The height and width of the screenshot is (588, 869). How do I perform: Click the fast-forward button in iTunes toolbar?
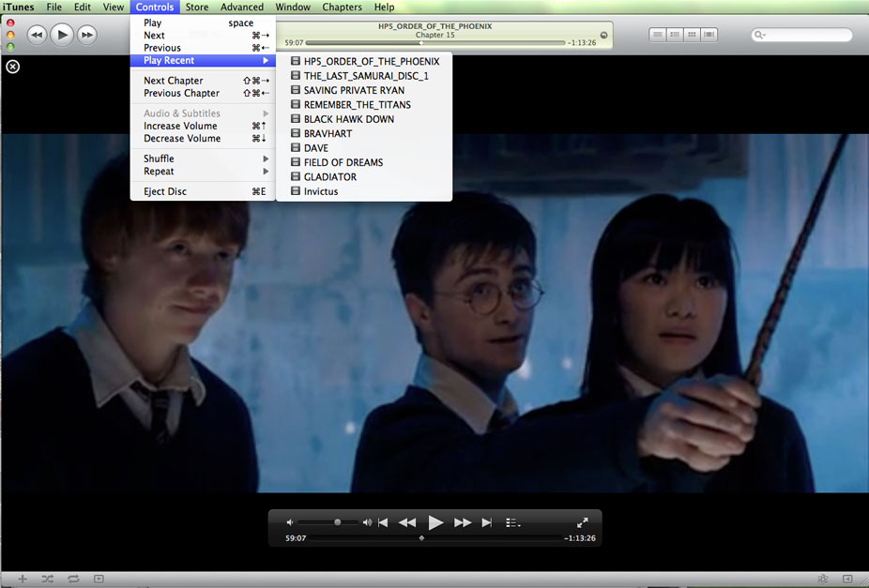point(87,35)
